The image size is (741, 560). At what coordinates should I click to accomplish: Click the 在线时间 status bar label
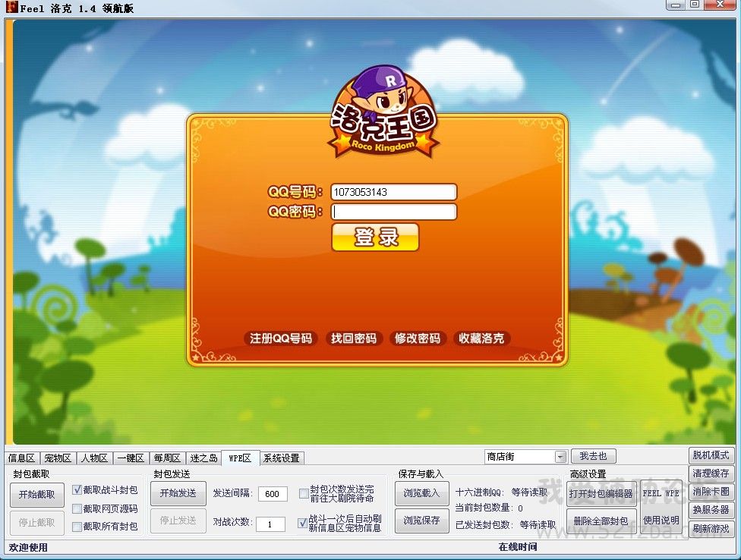tap(518, 547)
